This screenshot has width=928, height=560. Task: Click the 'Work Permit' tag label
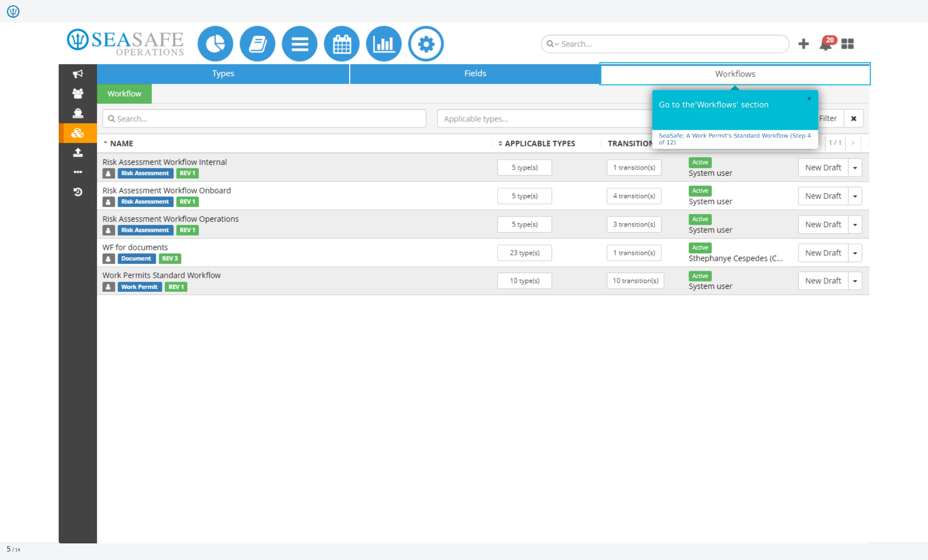140,287
